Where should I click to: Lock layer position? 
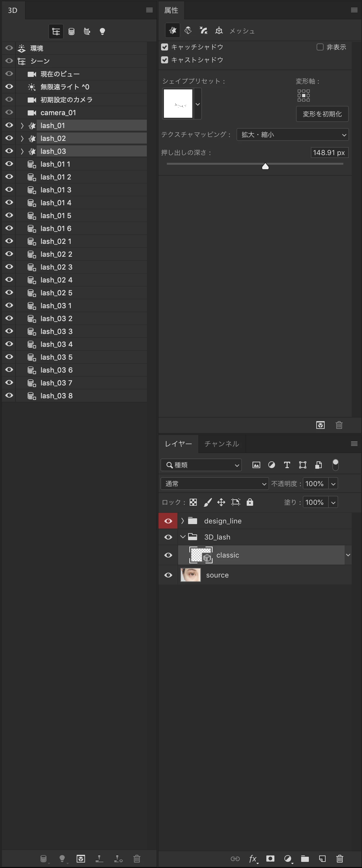pos(221,503)
